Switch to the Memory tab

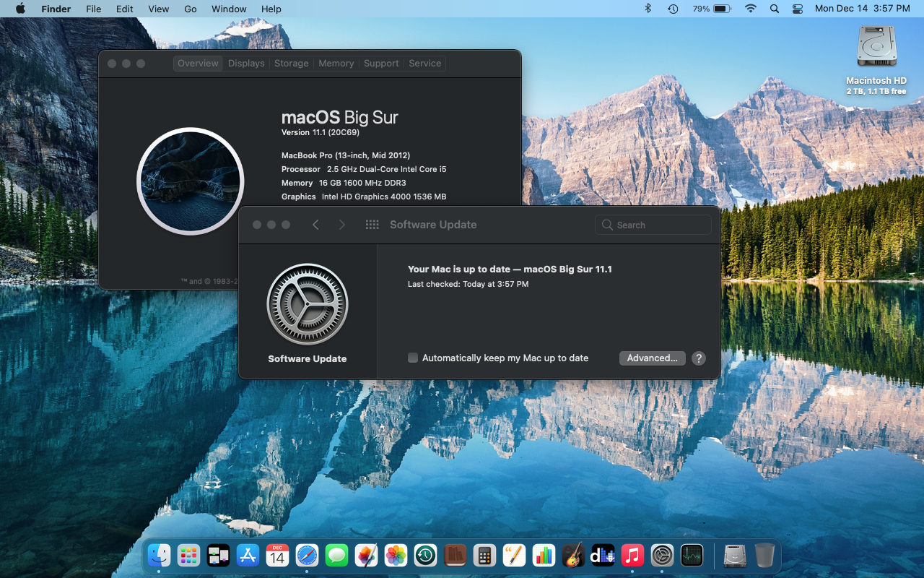pos(336,64)
